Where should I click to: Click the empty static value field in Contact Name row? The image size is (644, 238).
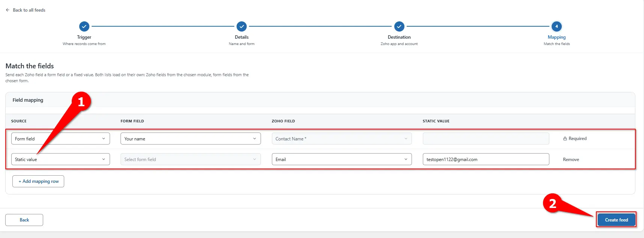(486, 139)
